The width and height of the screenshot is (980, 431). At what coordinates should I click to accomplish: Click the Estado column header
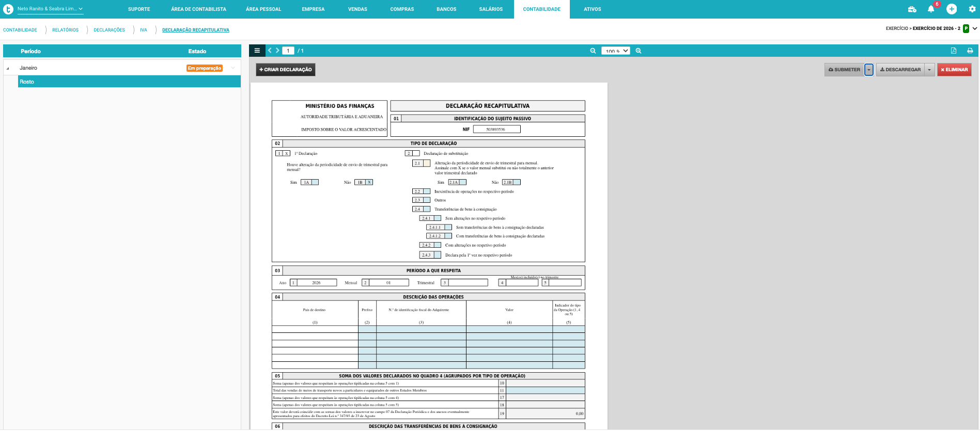click(197, 51)
